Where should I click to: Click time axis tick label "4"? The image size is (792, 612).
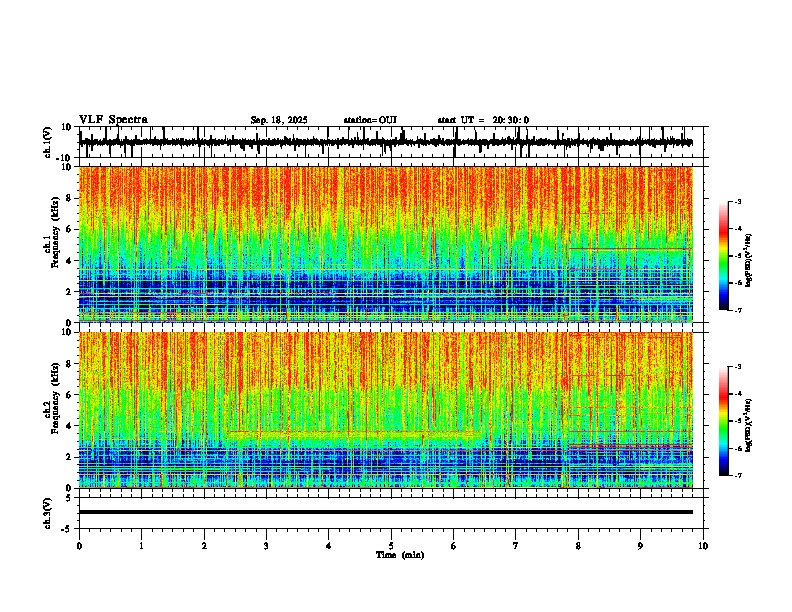[329, 546]
